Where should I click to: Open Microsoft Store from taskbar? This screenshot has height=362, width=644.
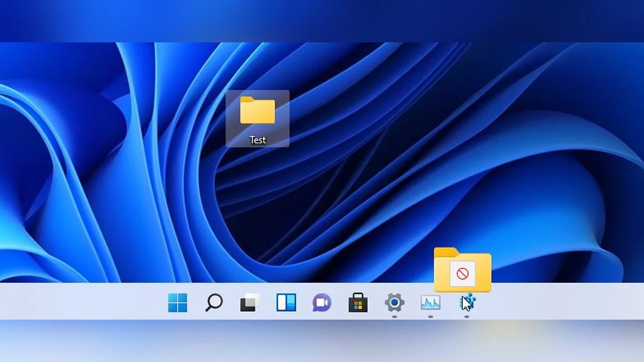click(358, 304)
